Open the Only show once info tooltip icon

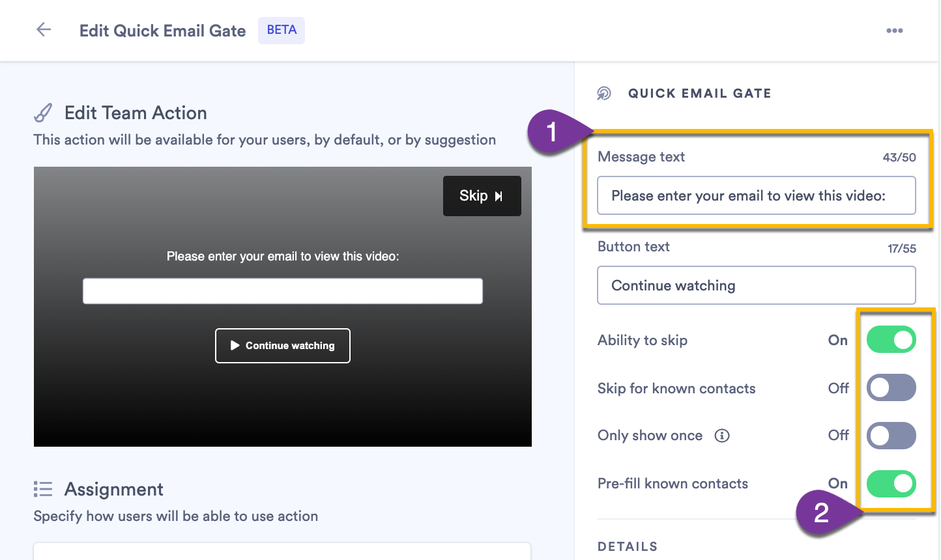point(722,436)
